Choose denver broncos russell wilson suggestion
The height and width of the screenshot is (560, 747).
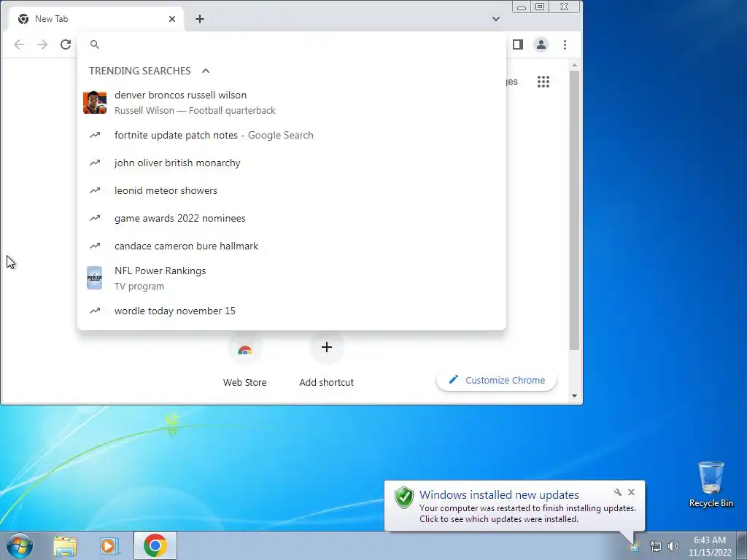292,102
